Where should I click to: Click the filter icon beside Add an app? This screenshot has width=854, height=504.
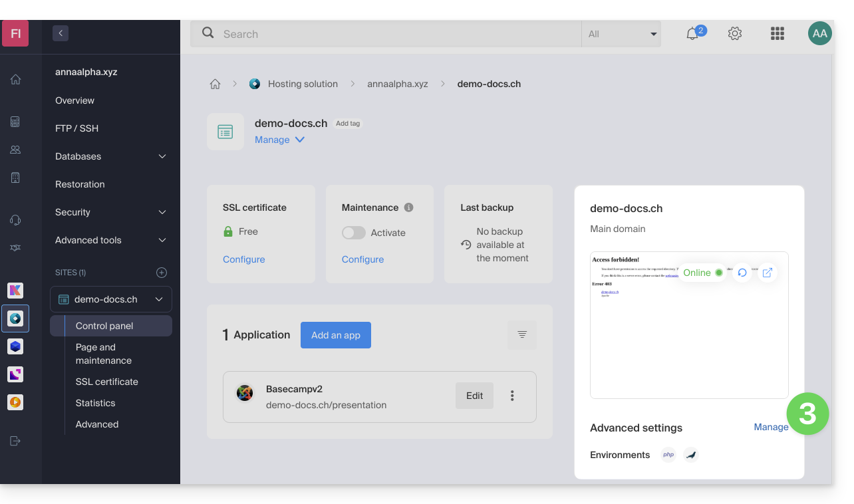point(521,335)
